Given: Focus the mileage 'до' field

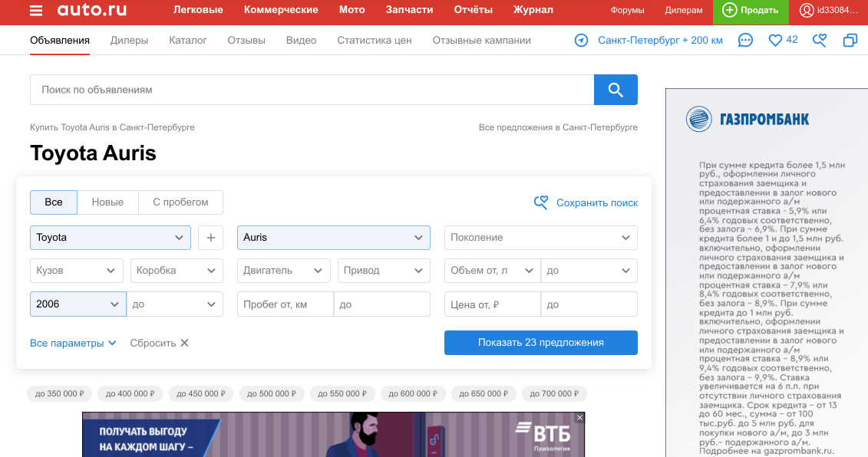Looking at the screenshot, I should pyautogui.click(x=382, y=304).
